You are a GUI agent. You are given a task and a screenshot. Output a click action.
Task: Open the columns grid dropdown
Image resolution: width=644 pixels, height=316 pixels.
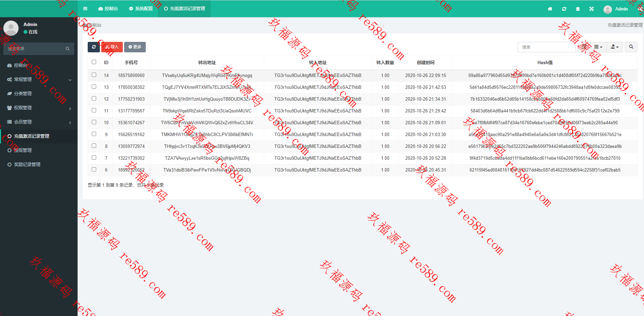click(x=598, y=47)
